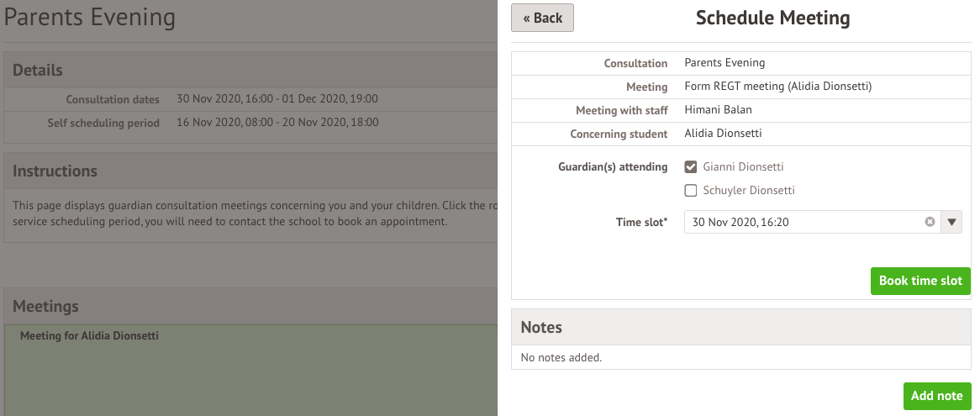This screenshot has width=980, height=416.
Task: Click the staff name Himani Balan
Action: tap(718, 110)
